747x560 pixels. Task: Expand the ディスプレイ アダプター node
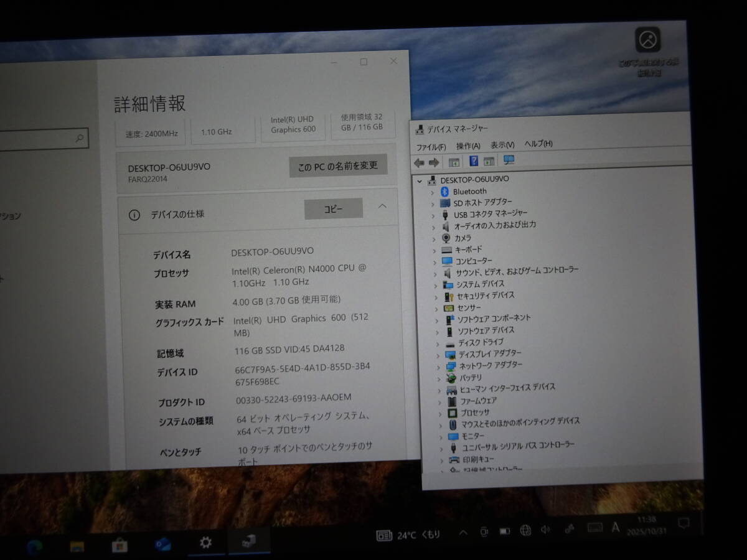(437, 355)
